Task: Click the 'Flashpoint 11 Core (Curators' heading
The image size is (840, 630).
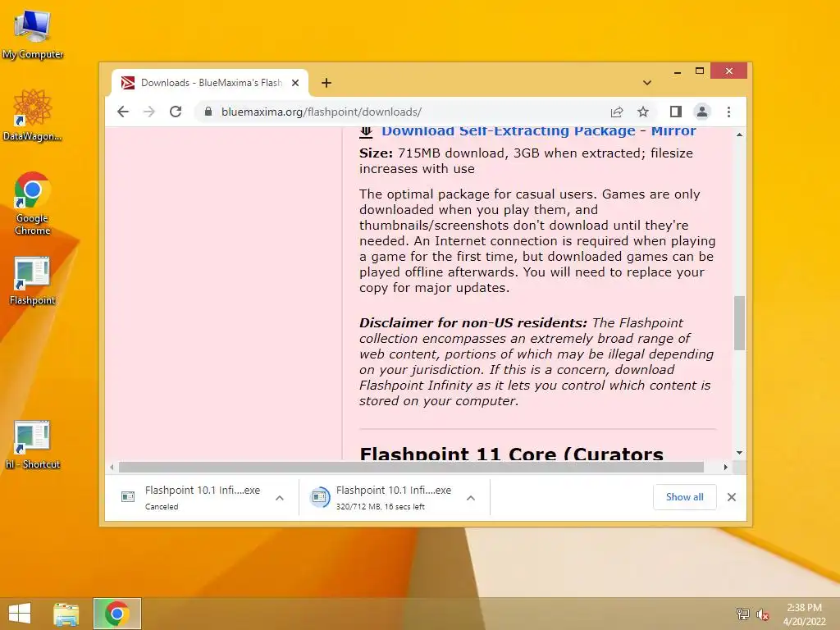Action: 512,454
